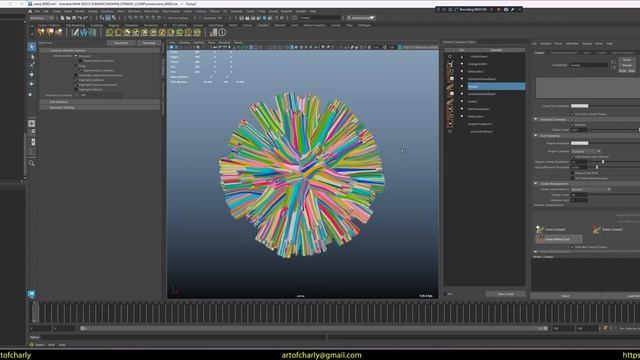Open the viewport Lighting menu
The height and width of the screenshot is (360, 640).
pyautogui.click(x=199, y=42)
